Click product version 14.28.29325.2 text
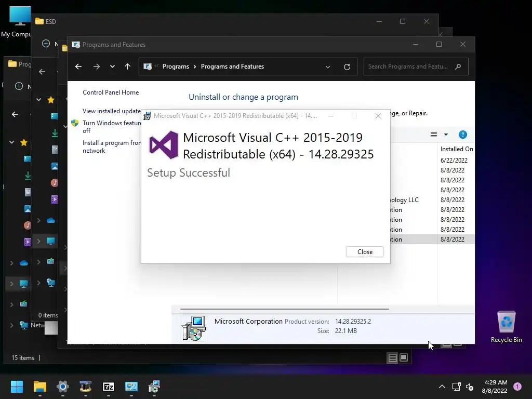 click(x=353, y=321)
